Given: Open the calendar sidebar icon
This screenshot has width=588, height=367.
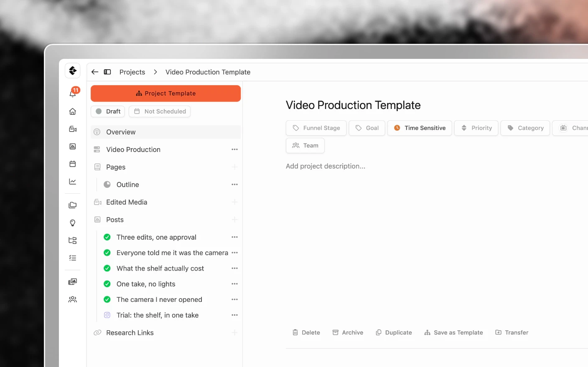Looking at the screenshot, I should coord(73,164).
